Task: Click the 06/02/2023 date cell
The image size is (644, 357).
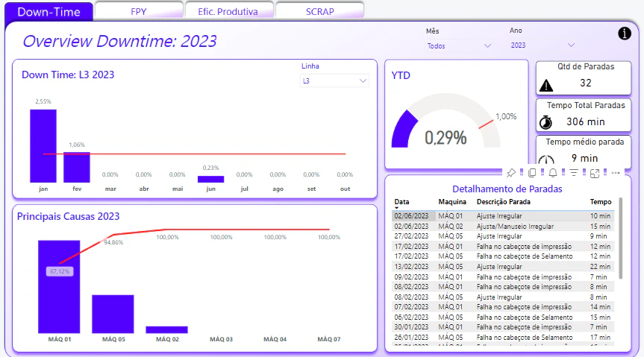Action: 411,317
